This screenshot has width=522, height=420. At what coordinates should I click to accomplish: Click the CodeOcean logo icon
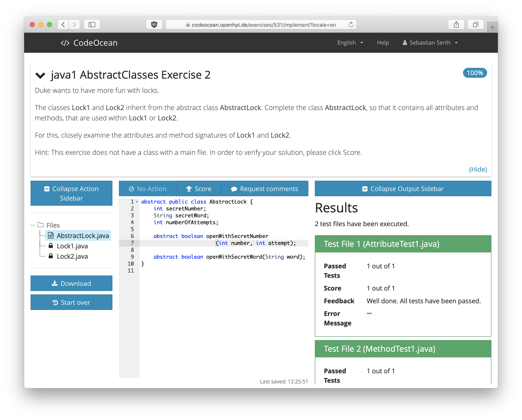65,43
